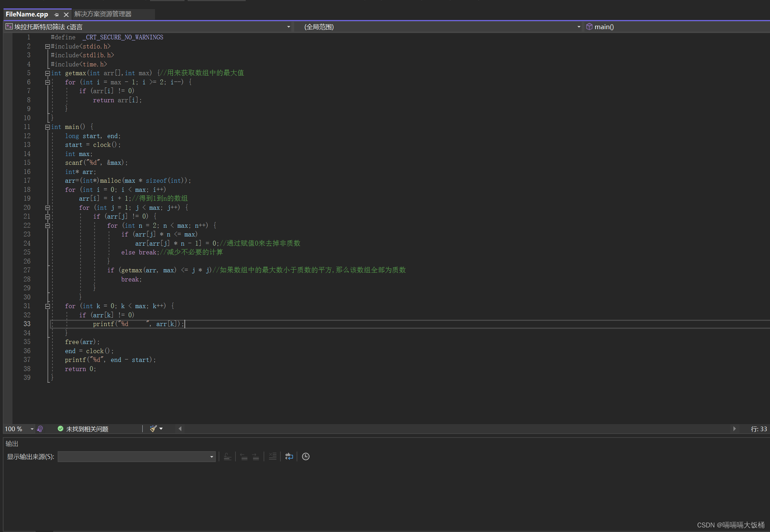The width and height of the screenshot is (770, 532).
Task: Collapse the getmax function at line 5
Action: click(x=47, y=73)
